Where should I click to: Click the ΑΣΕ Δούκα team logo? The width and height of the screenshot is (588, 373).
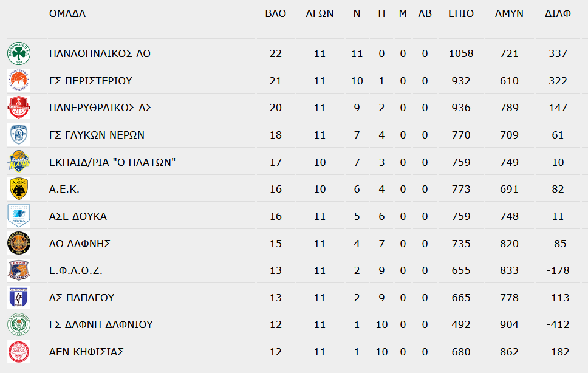pos(19,216)
